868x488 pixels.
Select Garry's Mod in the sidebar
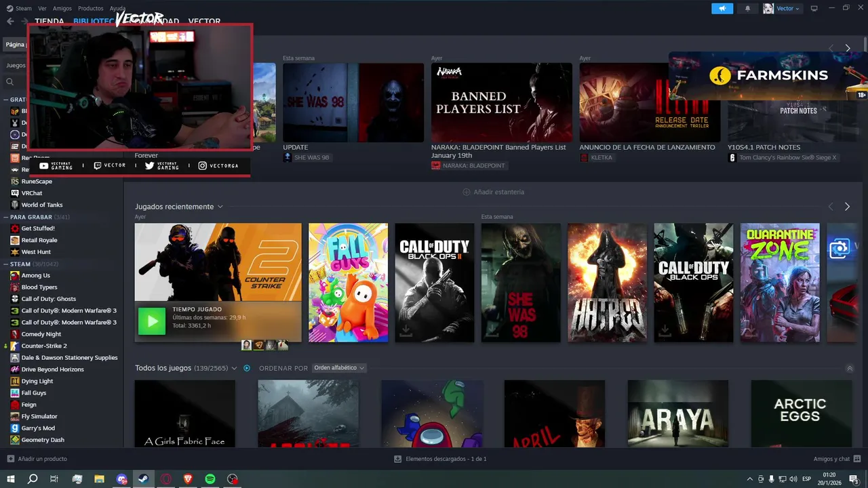point(38,428)
